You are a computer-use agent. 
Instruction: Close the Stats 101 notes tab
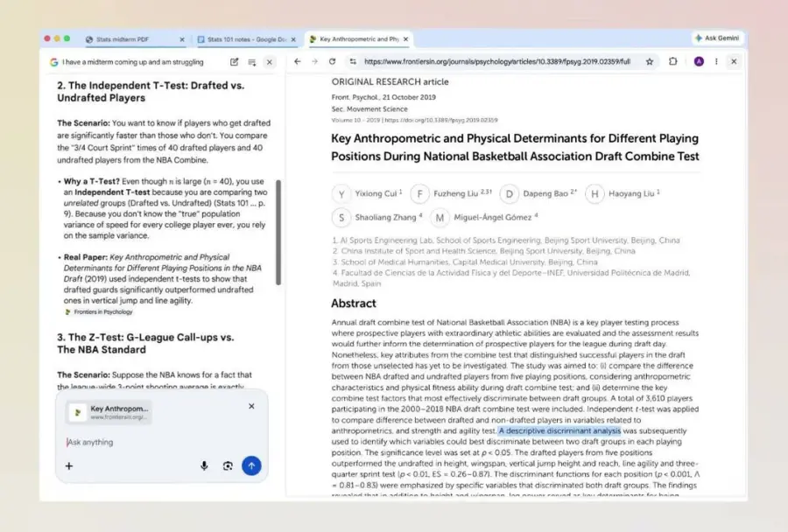293,39
